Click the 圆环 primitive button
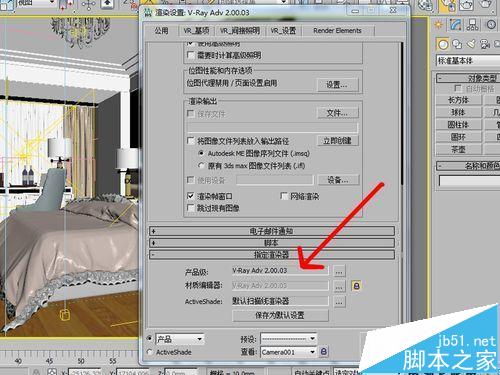 coord(458,137)
